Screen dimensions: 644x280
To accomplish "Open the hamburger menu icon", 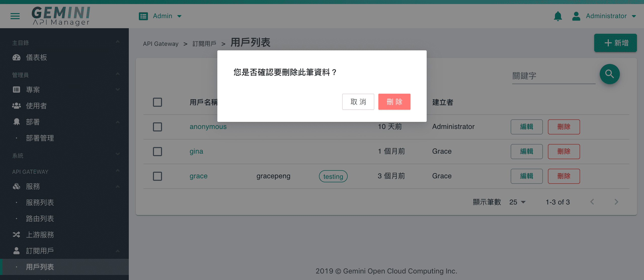I will (15, 16).
